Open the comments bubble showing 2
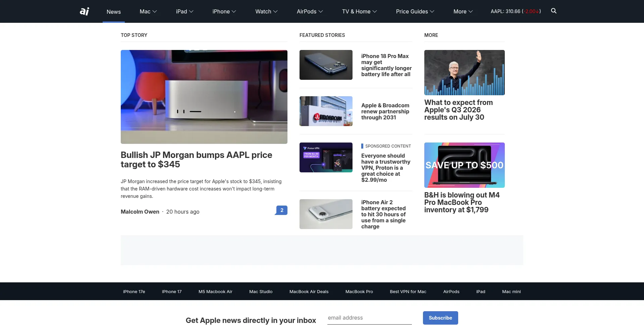 pos(281,210)
